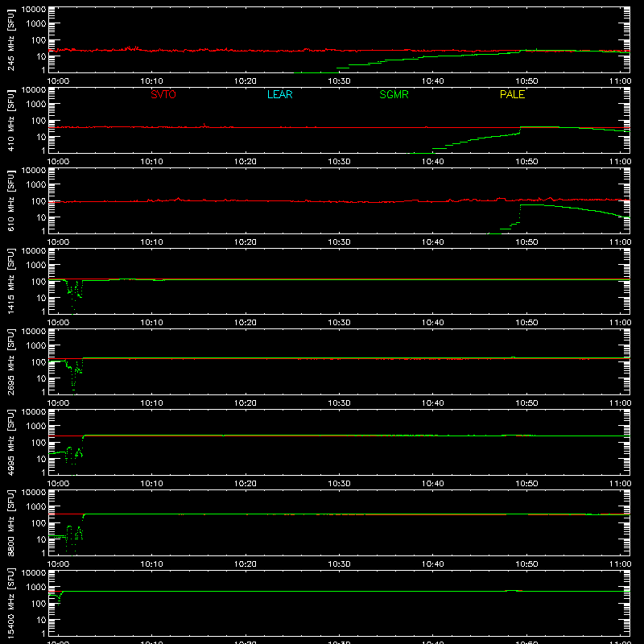Click the 1000 y-axis value of 15400 MHz plot
Viewport: 644px width, 644px height.
(x=36, y=588)
